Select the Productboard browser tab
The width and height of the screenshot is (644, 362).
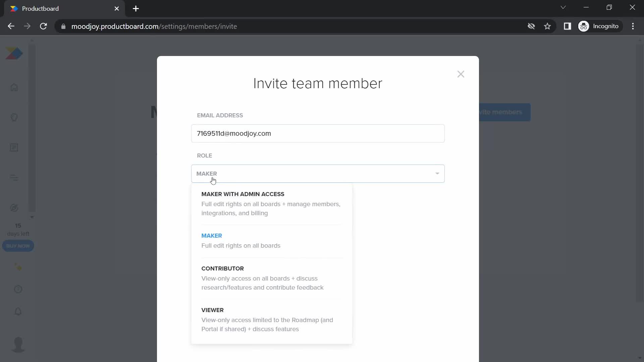pyautogui.click(x=64, y=9)
